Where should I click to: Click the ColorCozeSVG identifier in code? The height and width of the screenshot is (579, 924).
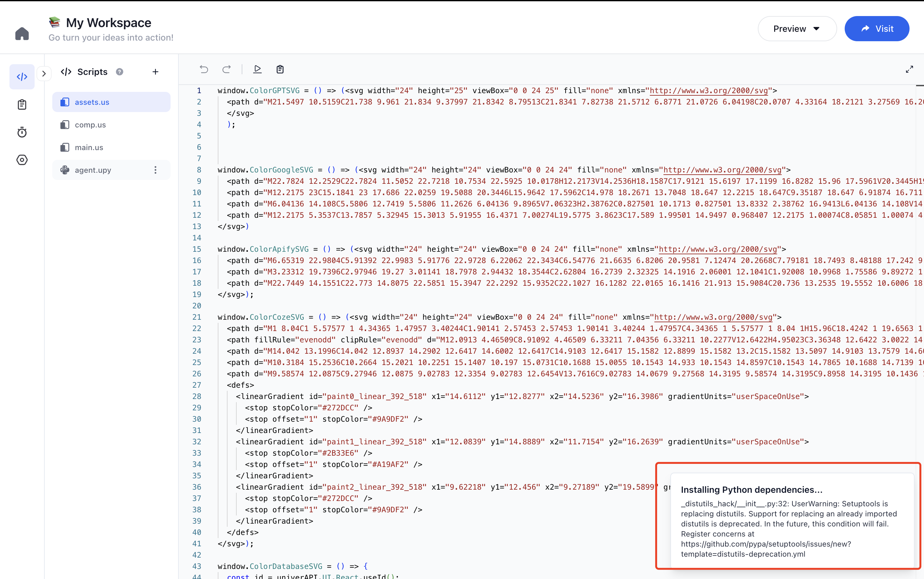coord(277,318)
